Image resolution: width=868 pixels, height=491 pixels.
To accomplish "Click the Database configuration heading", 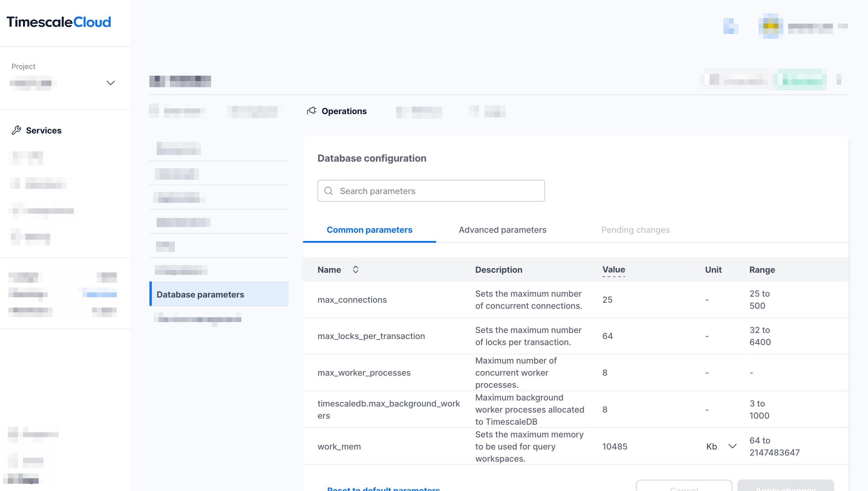I will coord(372,158).
